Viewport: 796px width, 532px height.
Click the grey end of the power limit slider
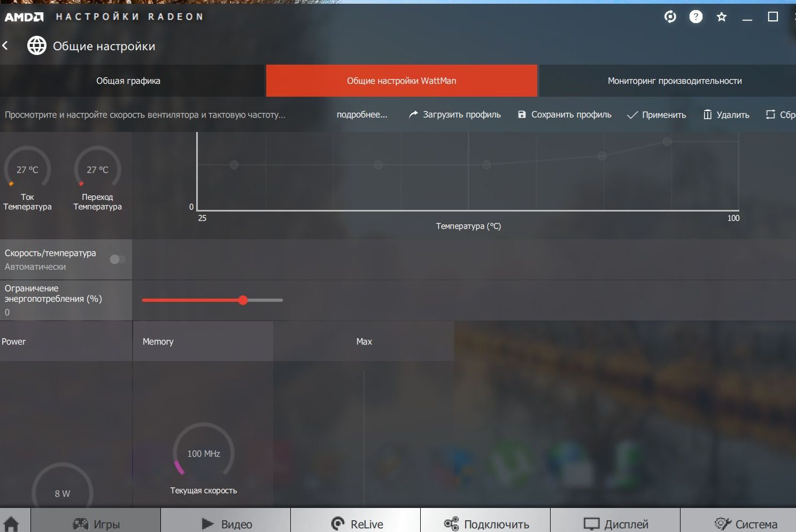tap(281, 300)
